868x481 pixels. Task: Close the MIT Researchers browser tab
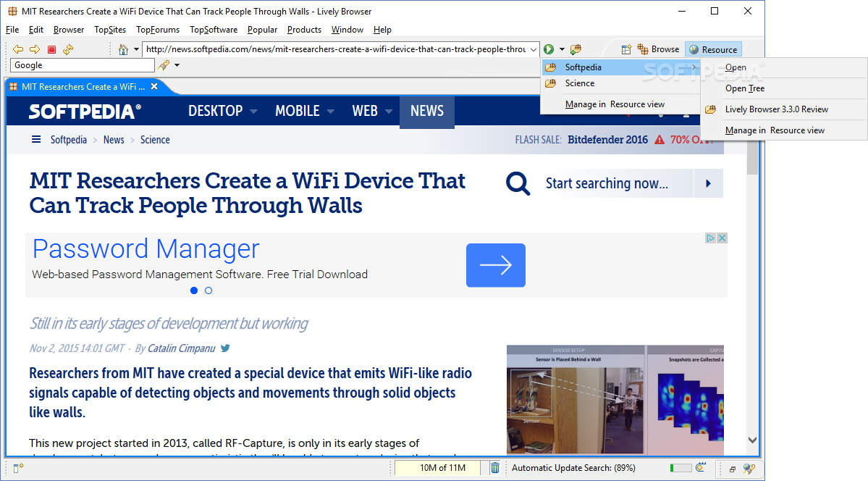coord(154,86)
